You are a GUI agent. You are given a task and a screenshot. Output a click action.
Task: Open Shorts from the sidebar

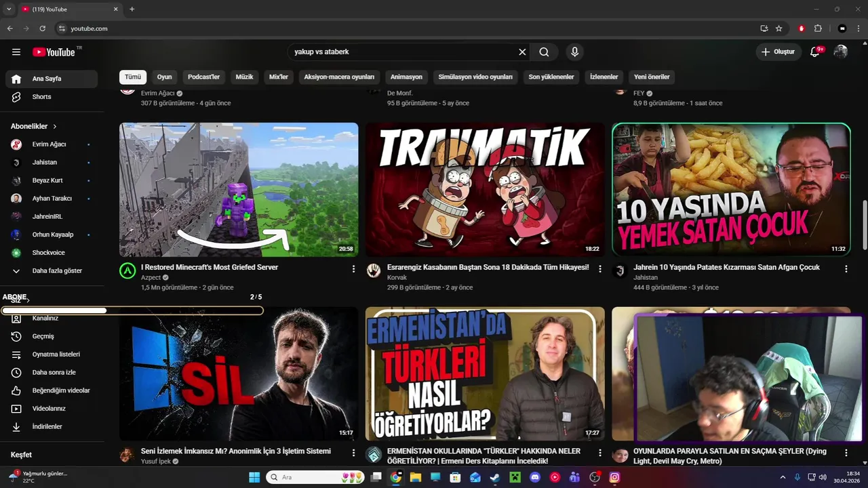point(52,97)
